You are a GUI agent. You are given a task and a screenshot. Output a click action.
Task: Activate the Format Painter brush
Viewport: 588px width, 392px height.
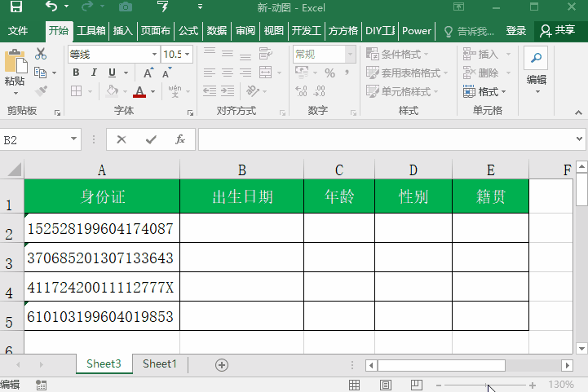click(x=41, y=90)
